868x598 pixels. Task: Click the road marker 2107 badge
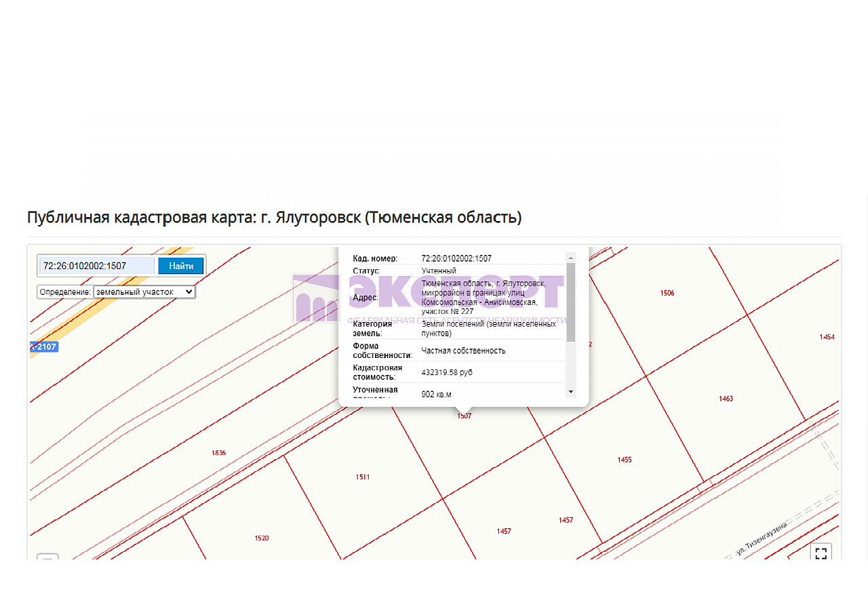44,347
